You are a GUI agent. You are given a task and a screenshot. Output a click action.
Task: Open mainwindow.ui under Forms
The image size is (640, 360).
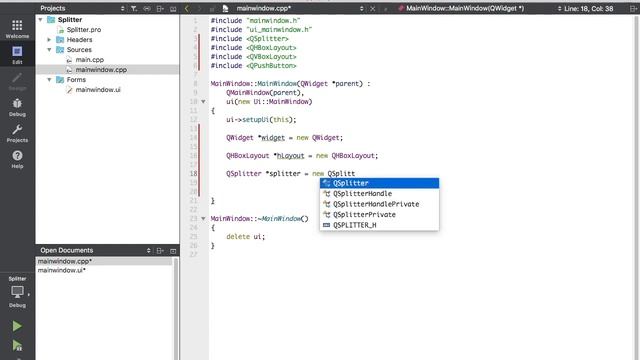98,90
